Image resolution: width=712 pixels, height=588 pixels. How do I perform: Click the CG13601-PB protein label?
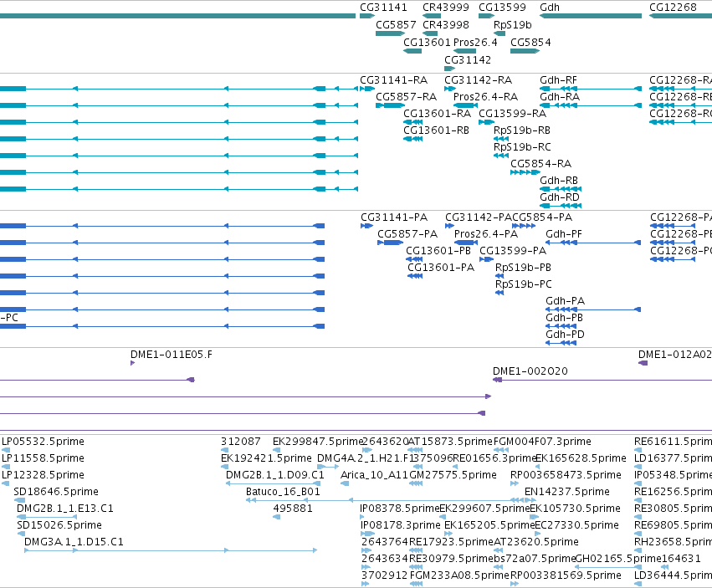click(x=438, y=251)
